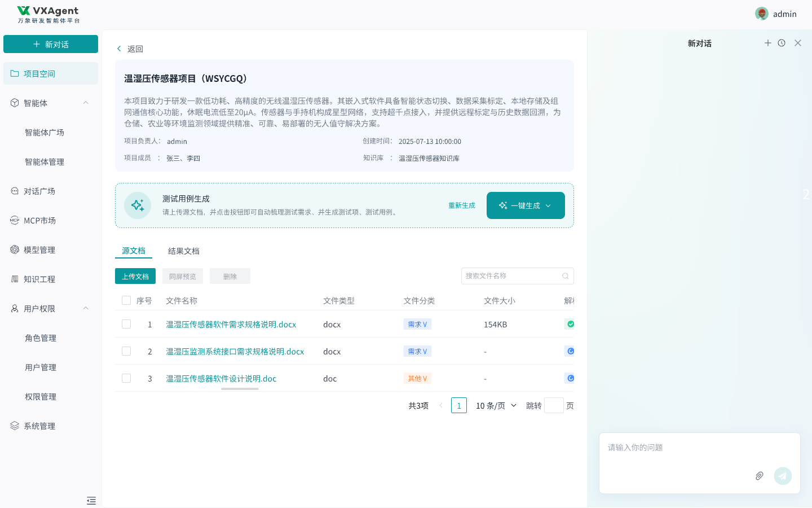Change category 需求 for row 1
The height and width of the screenshot is (508, 812).
click(x=418, y=324)
